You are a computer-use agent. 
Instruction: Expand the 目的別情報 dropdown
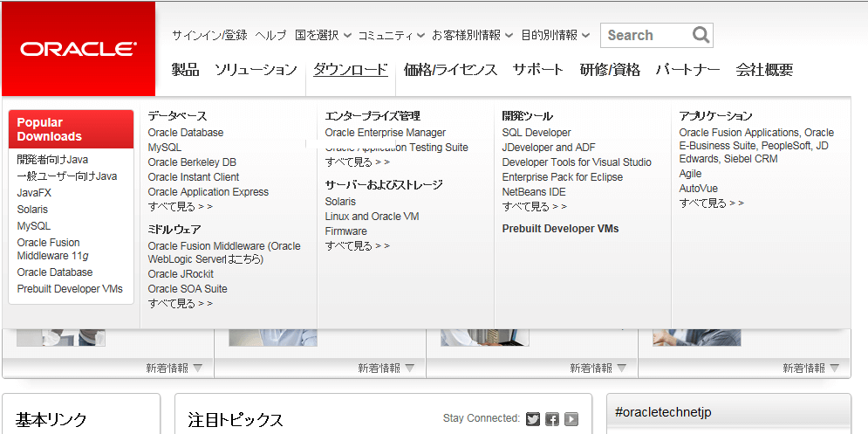pos(555,36)
